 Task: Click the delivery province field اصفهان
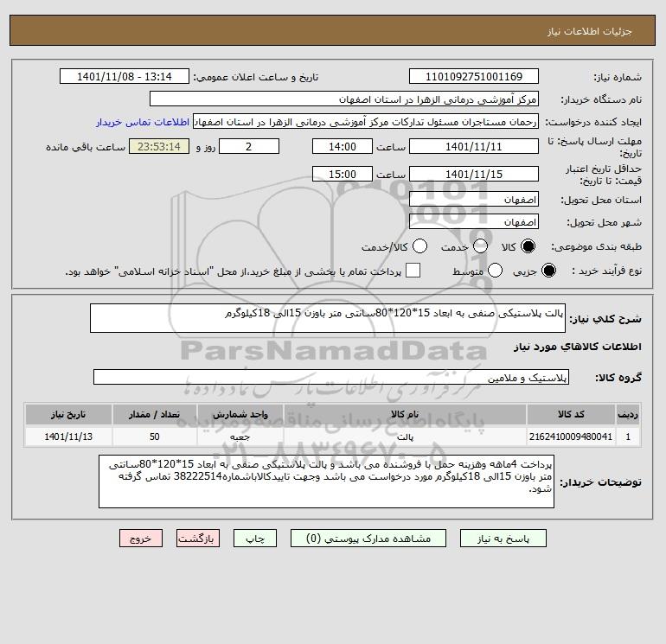[x=474, y=199]
